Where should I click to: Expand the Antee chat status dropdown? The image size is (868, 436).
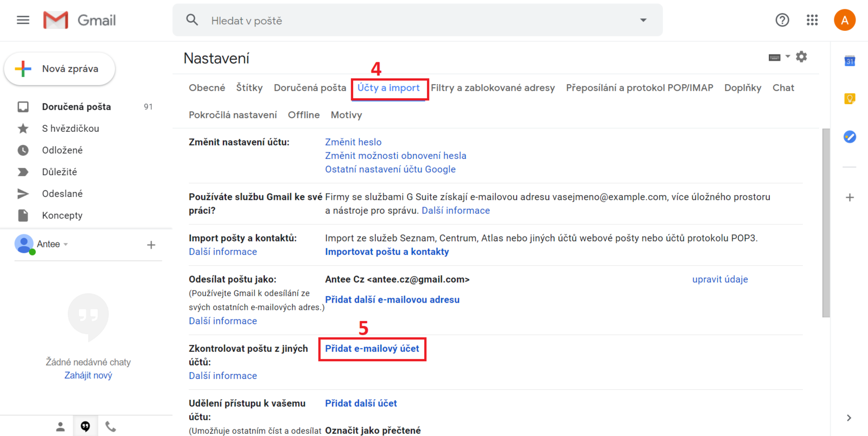tap(66, 244)
